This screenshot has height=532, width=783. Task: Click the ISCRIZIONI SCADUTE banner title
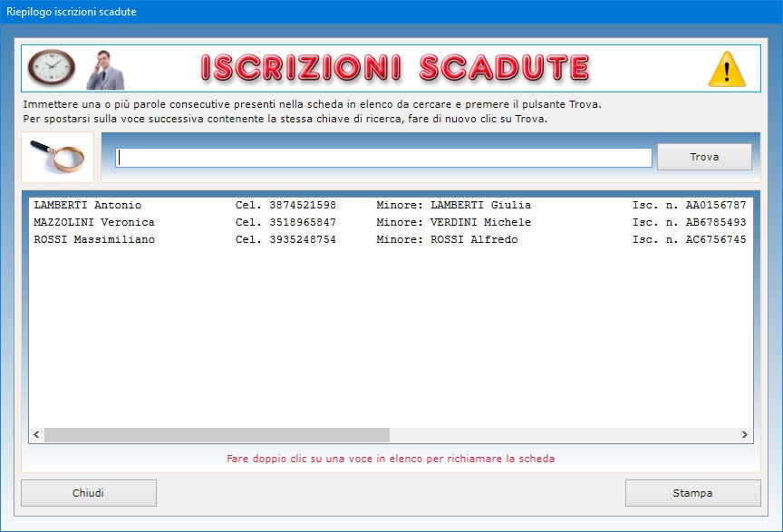tap(394, 68)
